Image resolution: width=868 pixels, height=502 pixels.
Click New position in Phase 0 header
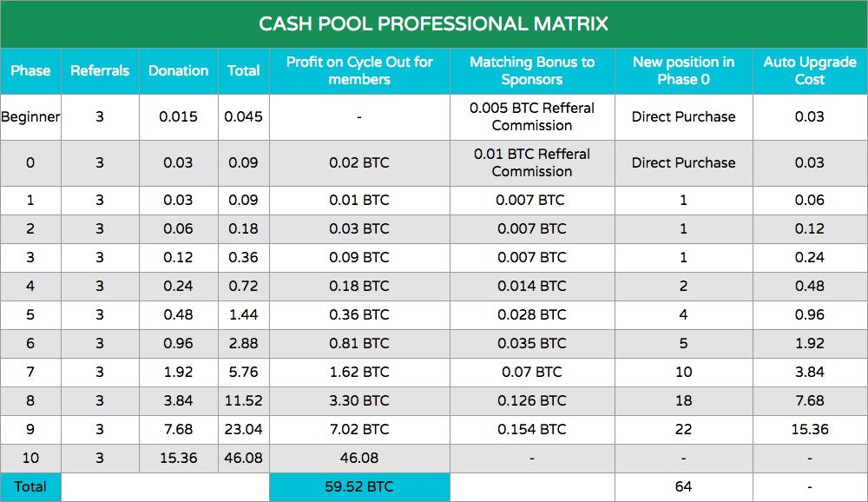684,70
